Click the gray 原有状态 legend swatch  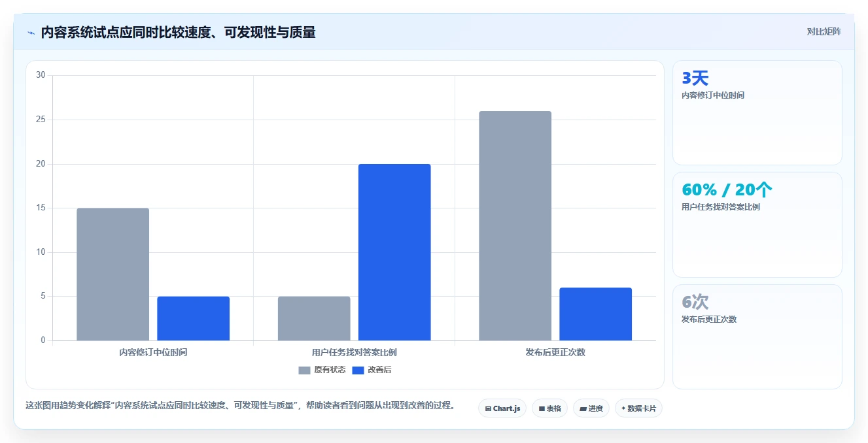(304, 370)
